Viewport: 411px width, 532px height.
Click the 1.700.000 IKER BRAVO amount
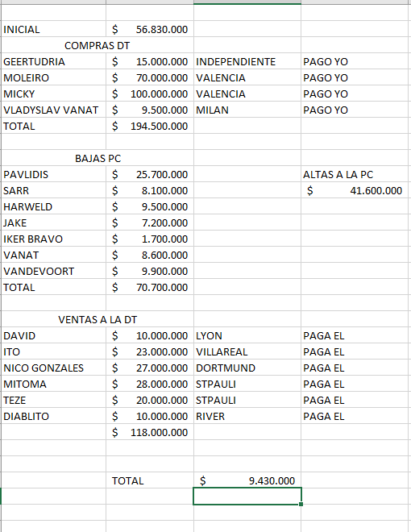click(x=150, y=239)
